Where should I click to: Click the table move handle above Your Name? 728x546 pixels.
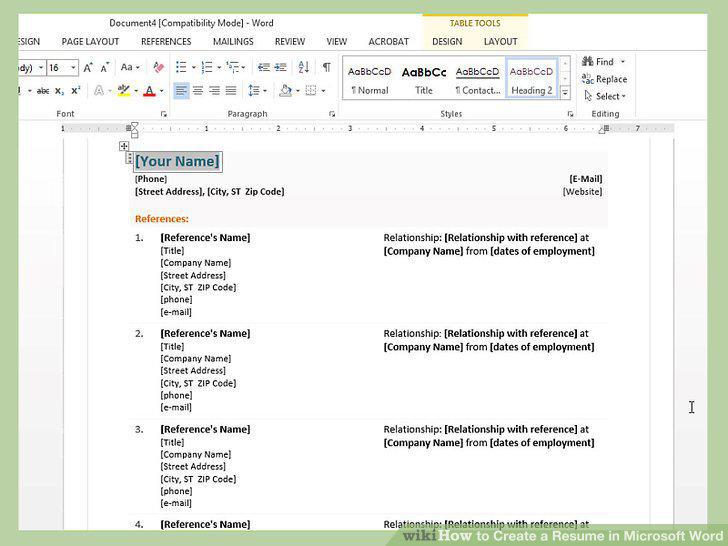[124, 146]
